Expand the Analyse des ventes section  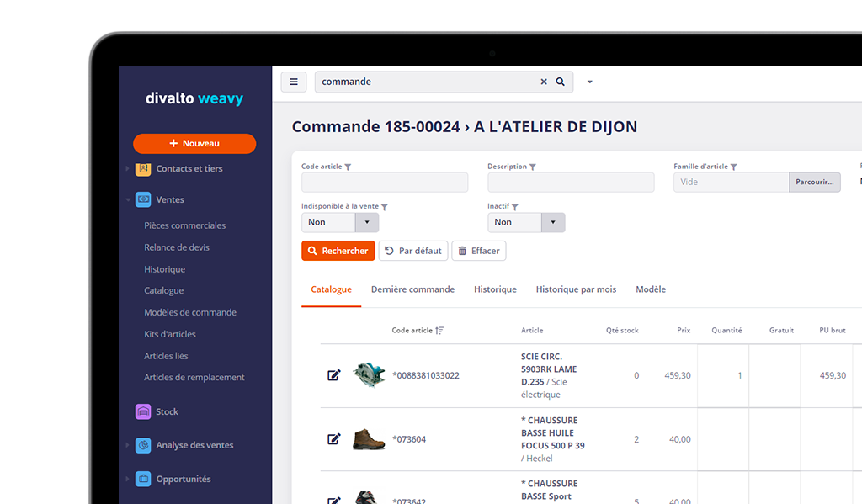point(128,445)
